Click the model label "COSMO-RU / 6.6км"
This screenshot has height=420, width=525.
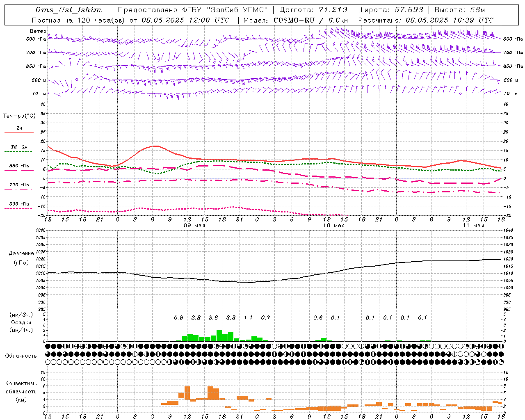point(310,20)
